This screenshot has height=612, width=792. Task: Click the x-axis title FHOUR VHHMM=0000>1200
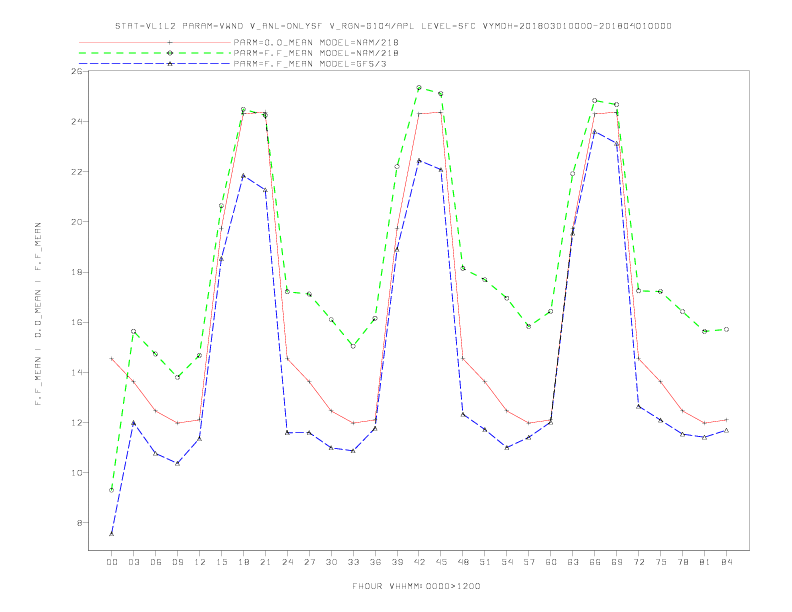[416, 586]
